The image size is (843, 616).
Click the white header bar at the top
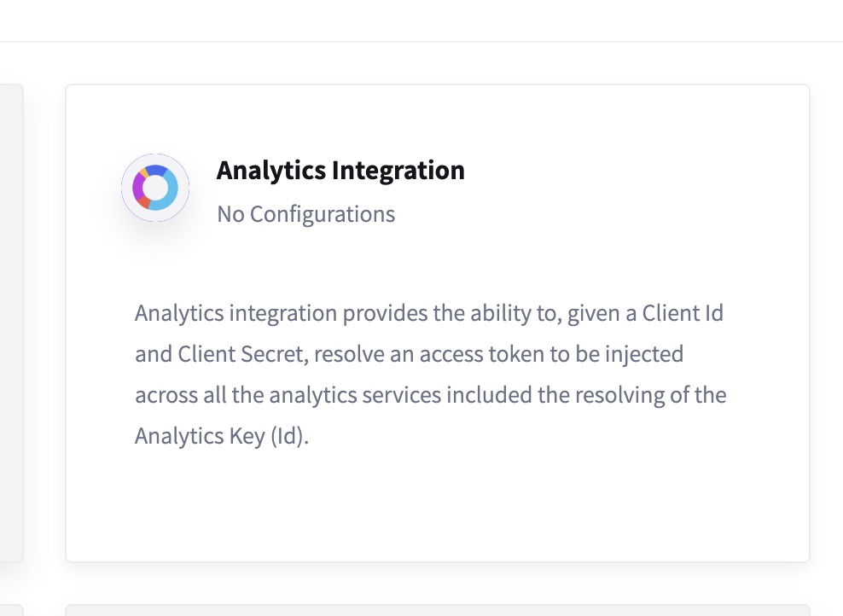click(421, 20)
